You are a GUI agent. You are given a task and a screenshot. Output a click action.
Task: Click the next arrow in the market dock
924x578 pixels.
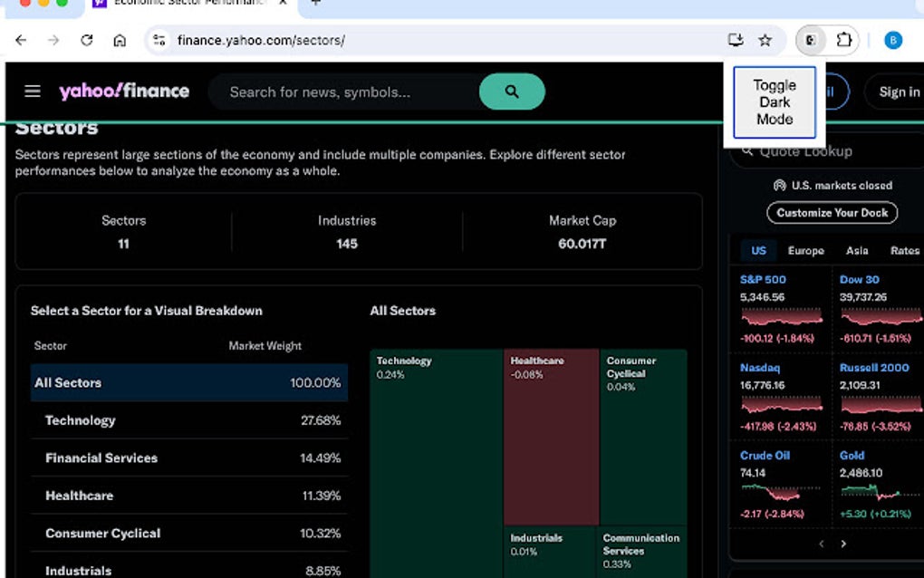(843, 544)
